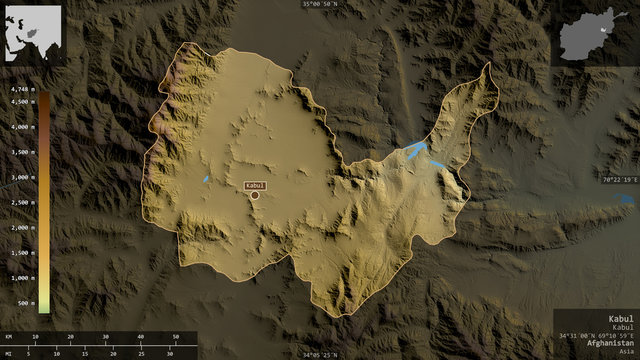The height and width of the screenshot is (360, 640).
Task: Click the Afghanistan text in info box
Action: coord(611,343)
